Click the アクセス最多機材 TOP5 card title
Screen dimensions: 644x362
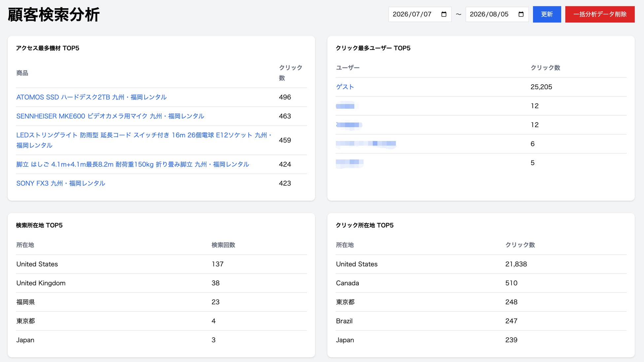(x=48, y=48)
